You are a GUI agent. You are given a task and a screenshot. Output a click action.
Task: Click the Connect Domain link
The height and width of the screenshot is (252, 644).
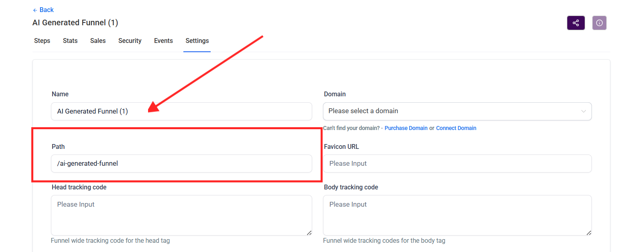[x=456, y=128]
